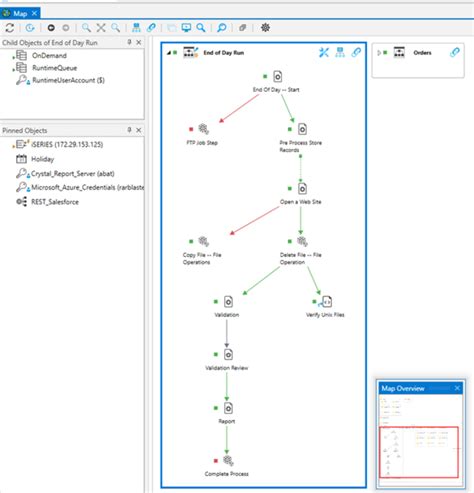Select the Copy File -- File Operations job icon

point(204,241)
